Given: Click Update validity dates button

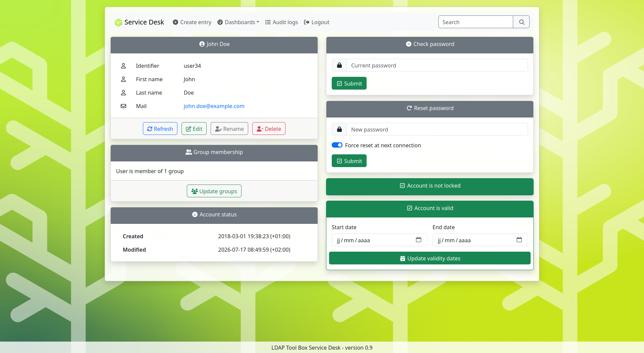Looking at the screenshot, I should point(430,258).
